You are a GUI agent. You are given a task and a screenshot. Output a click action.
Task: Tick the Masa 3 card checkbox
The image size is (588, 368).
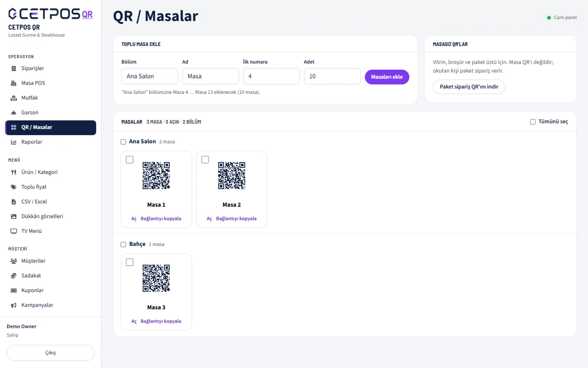tap(130, 262)
